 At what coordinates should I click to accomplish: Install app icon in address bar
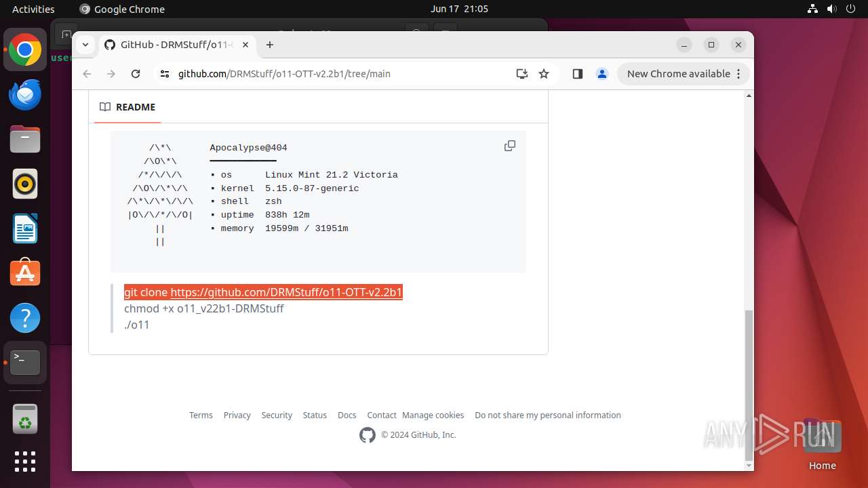coord(521,74)
